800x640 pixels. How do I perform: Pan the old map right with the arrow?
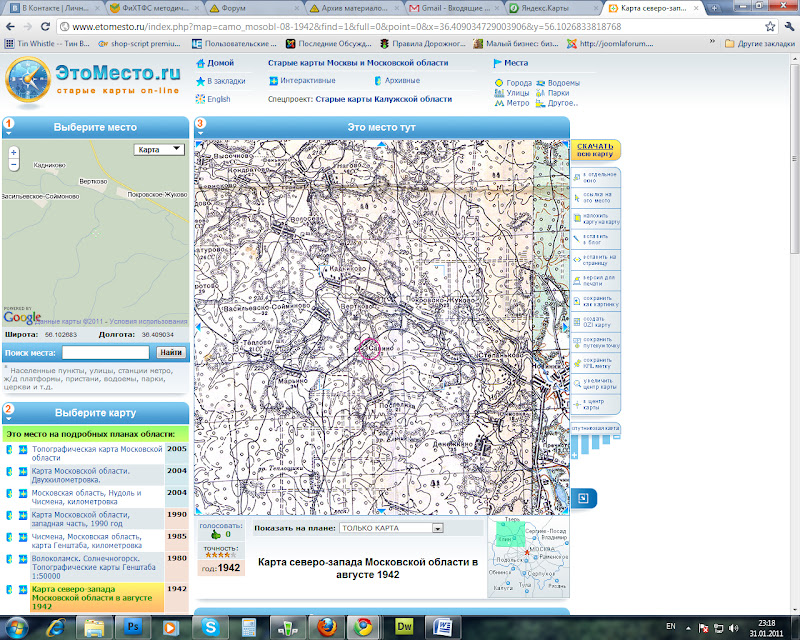click(565, 328)
